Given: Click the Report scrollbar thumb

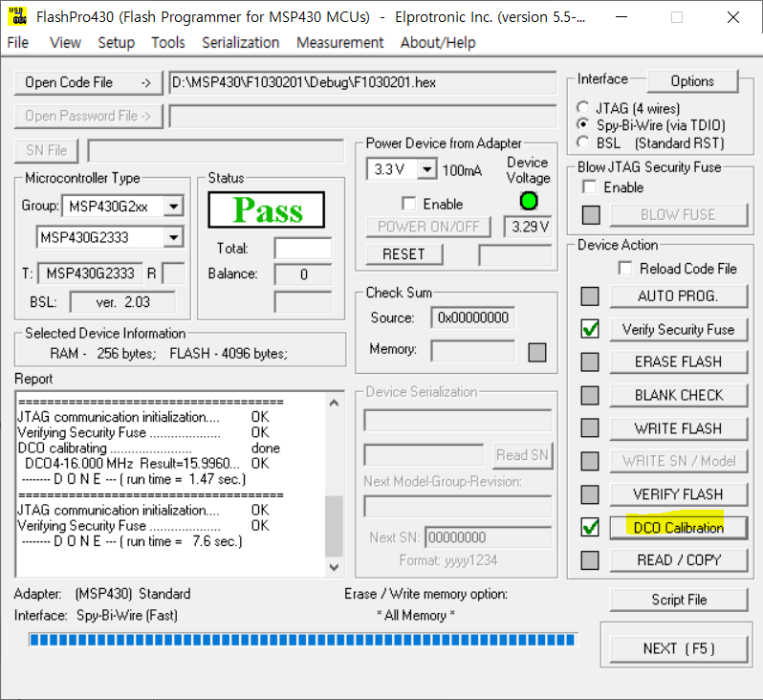Looking at the screenshot, I should [x=334, y=526].
